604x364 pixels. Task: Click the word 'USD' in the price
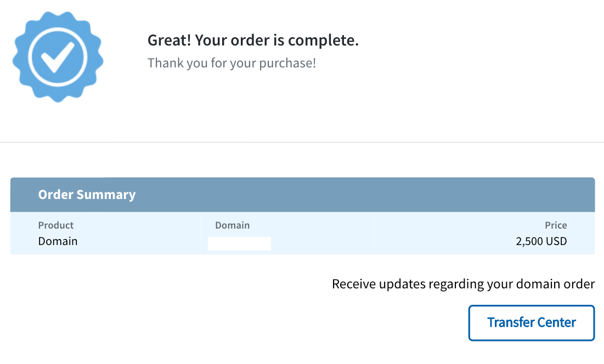tap(556, 241)
